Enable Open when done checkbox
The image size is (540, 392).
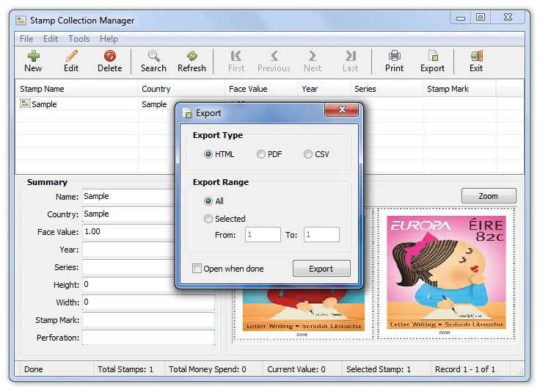(x=197, y=269)
